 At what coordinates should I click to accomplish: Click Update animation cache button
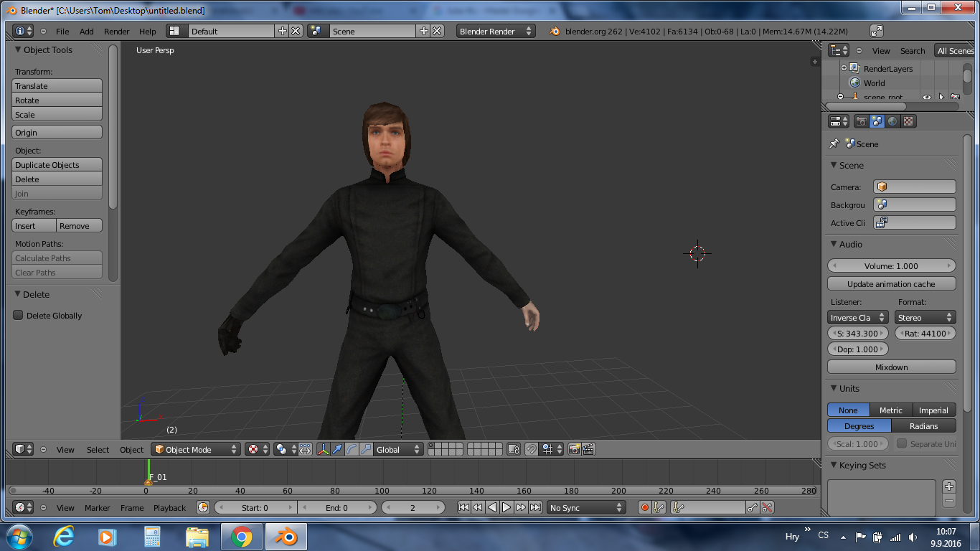[x=892, y=283]
